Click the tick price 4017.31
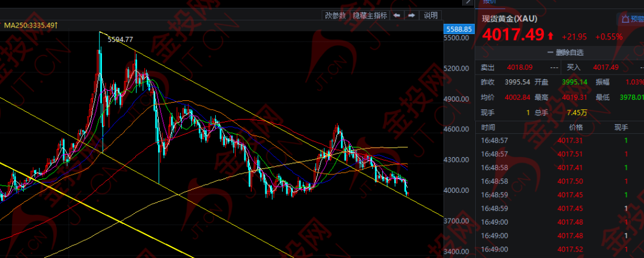The height and width of the screenshot is (258, 644). (x=570, y=140)
